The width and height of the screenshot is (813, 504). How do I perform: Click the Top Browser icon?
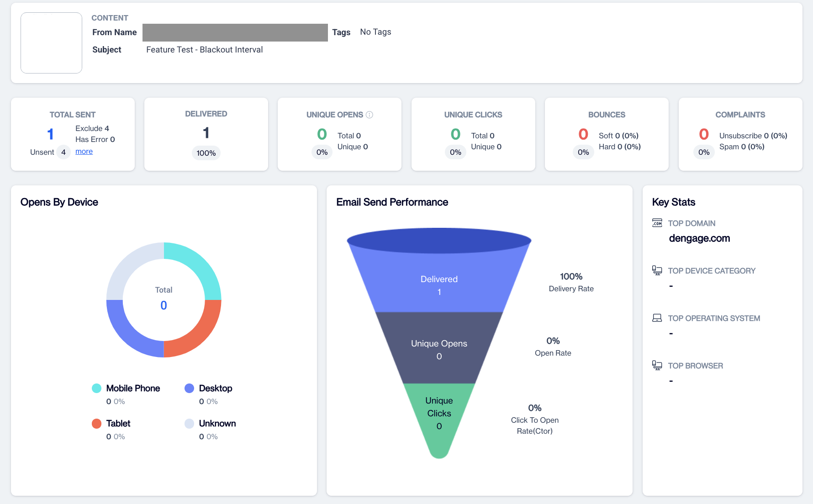657,365
